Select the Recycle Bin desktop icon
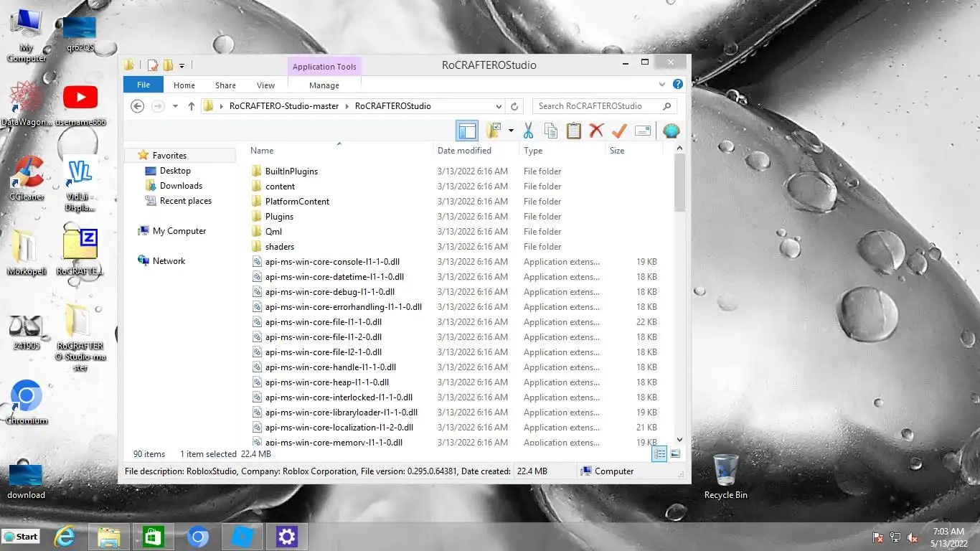Screen dimensions: 980x551 pyautogui.click(x=725, y=476)
